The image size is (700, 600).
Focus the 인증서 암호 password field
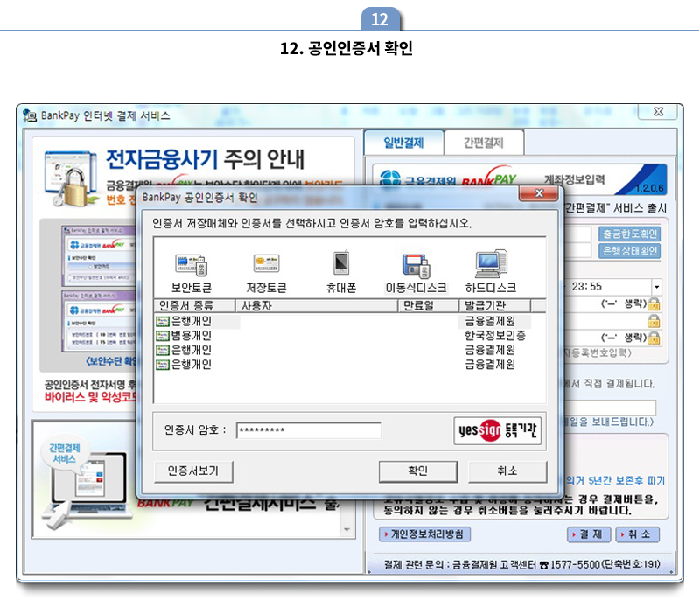309,430
